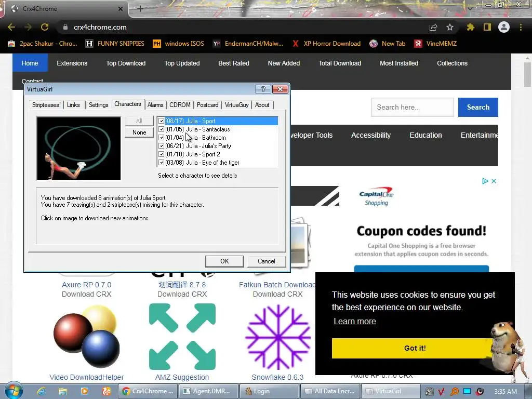The image size is (532, 399).
Task: Open the Accessibility category link
Action: pyautogui.click(x=371, y=135)
